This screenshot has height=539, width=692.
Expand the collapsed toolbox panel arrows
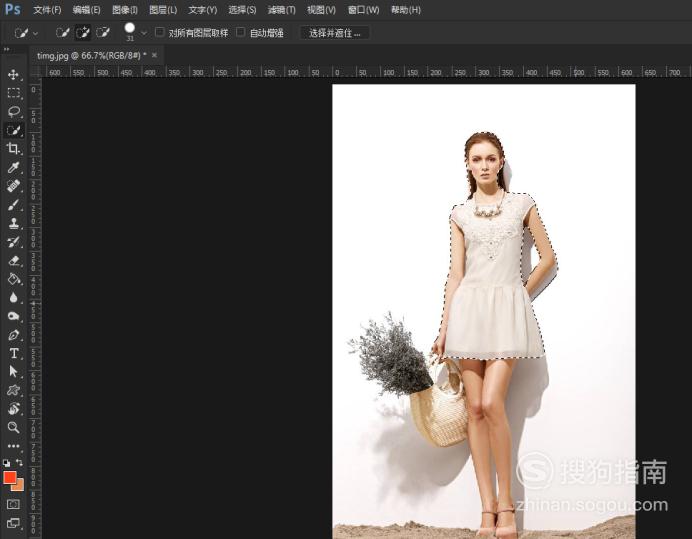click(6, 49)
